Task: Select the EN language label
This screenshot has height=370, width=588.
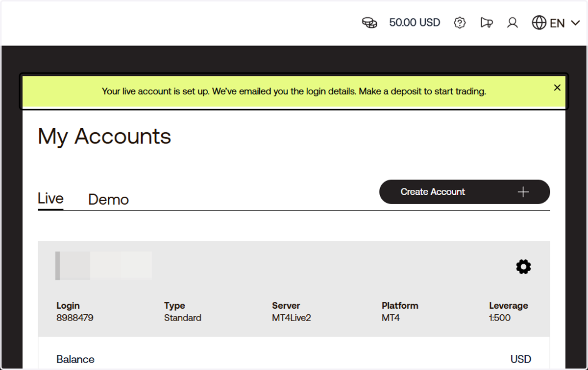Action: (557, 23)
